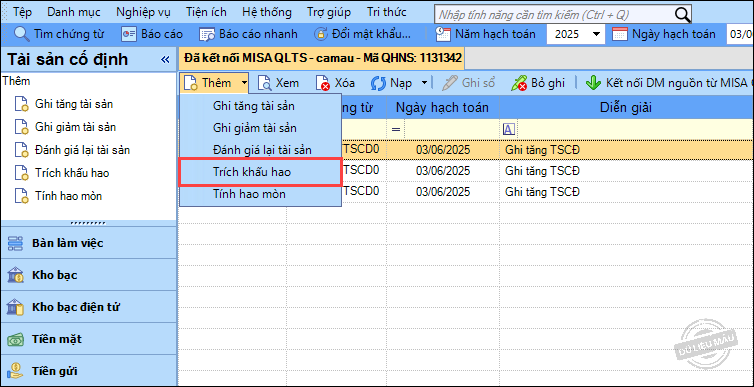This screenshot has width=754, height=387.
Task: Click sidebar Ghi giảm tài sản document icon
Action: point(21,127)
